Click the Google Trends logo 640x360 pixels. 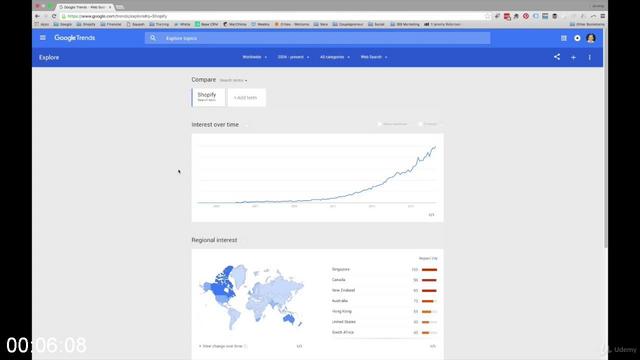point(75,38)
